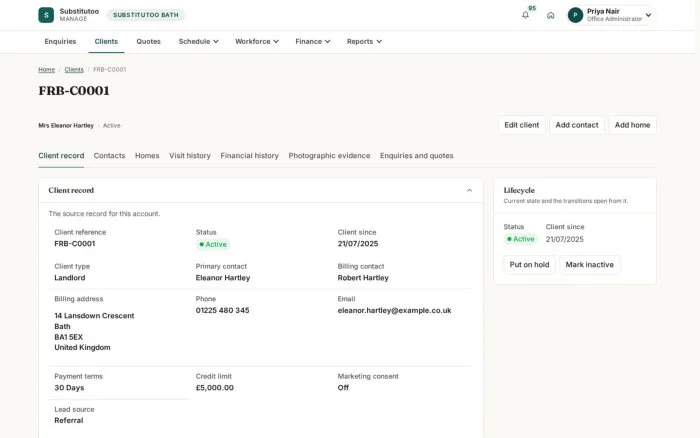
Task: Click primary contact Eleanor Hartley value
Action: pyautogui.click(x=223, y=278)
